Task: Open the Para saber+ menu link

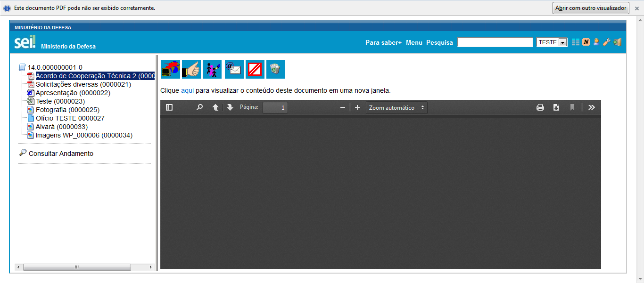Action: pos(383,42)
